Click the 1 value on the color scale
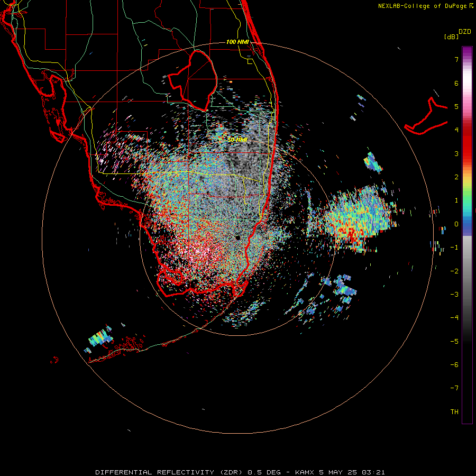The image size is (476, 476). click(456, 200)
